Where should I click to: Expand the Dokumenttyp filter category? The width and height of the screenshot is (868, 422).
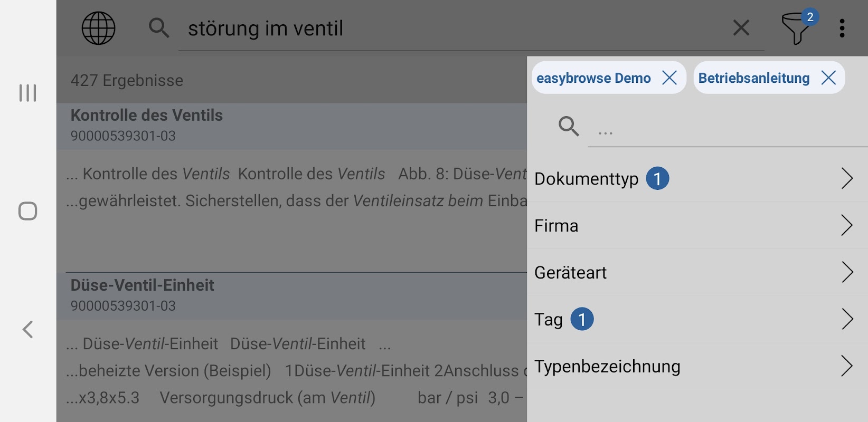tap(697, 179)
